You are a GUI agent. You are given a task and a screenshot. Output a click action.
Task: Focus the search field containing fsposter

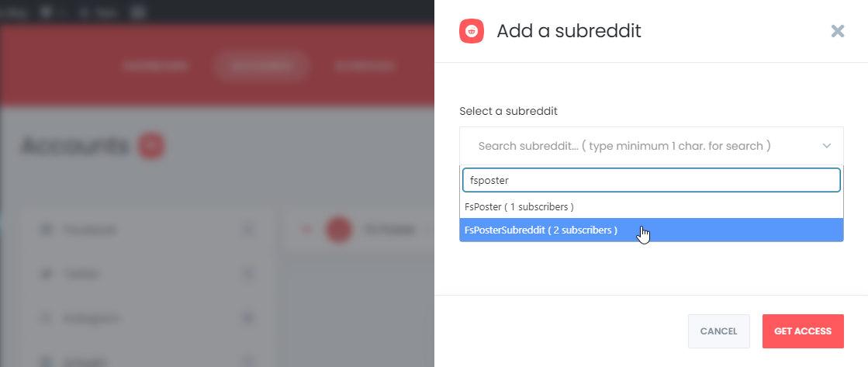click(651, 180)
